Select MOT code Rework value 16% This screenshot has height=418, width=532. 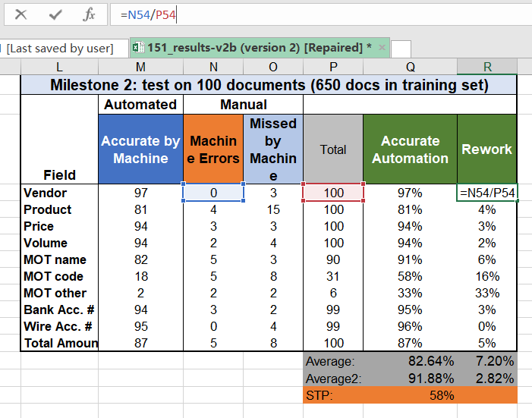tap(487, 276)
